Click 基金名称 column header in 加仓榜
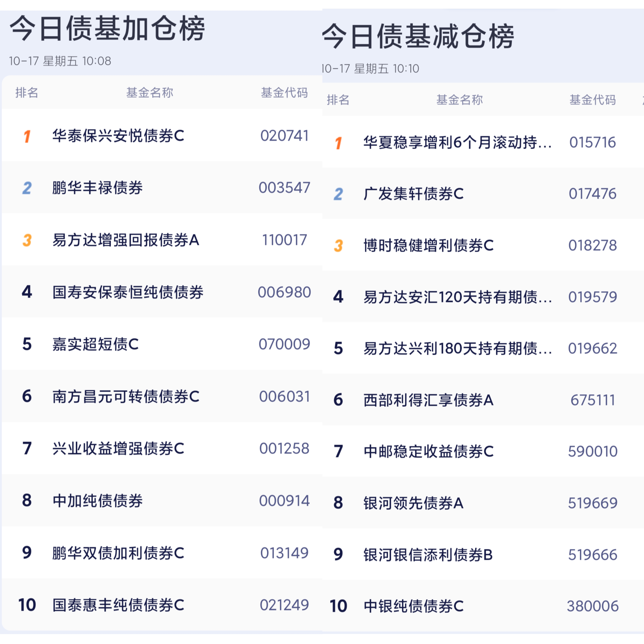Viewport: 644px width, 644px height. tap(150, 93)
